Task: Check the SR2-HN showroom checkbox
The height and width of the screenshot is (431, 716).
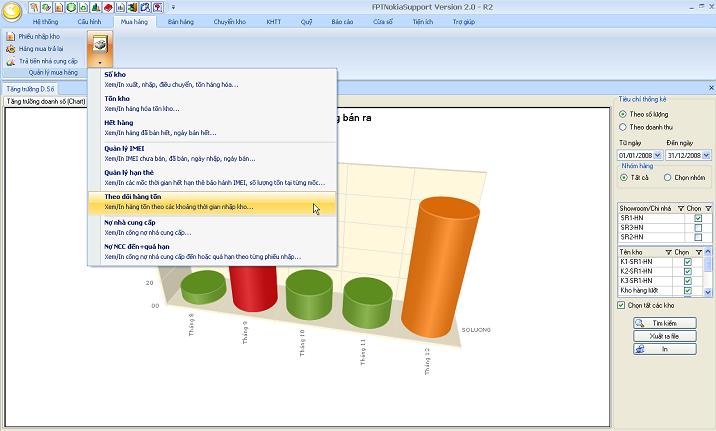Action: tap(698, 237)
